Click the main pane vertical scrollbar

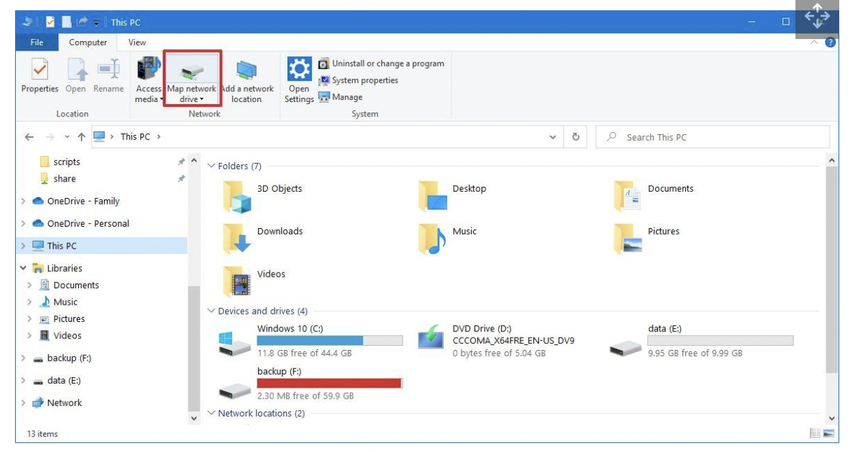click(832, 271)
